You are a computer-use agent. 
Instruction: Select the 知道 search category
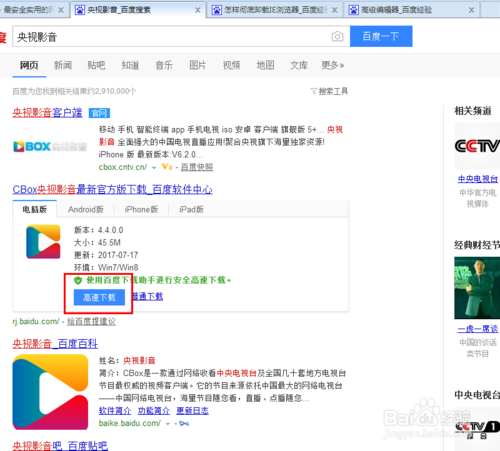click(x=130, y=65)
